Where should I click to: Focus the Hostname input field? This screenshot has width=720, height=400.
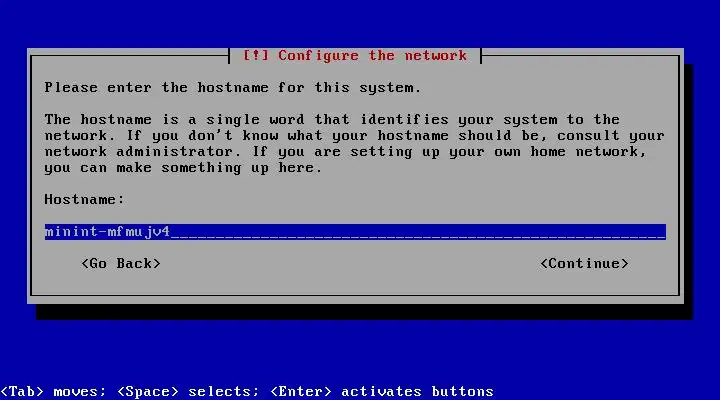[x=355, y=231]
